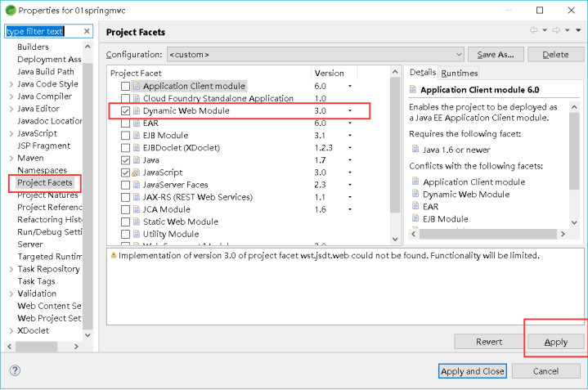Click the Dynamic Web Module facet icon
Viewport: 588px width, 390px height.
137,110
